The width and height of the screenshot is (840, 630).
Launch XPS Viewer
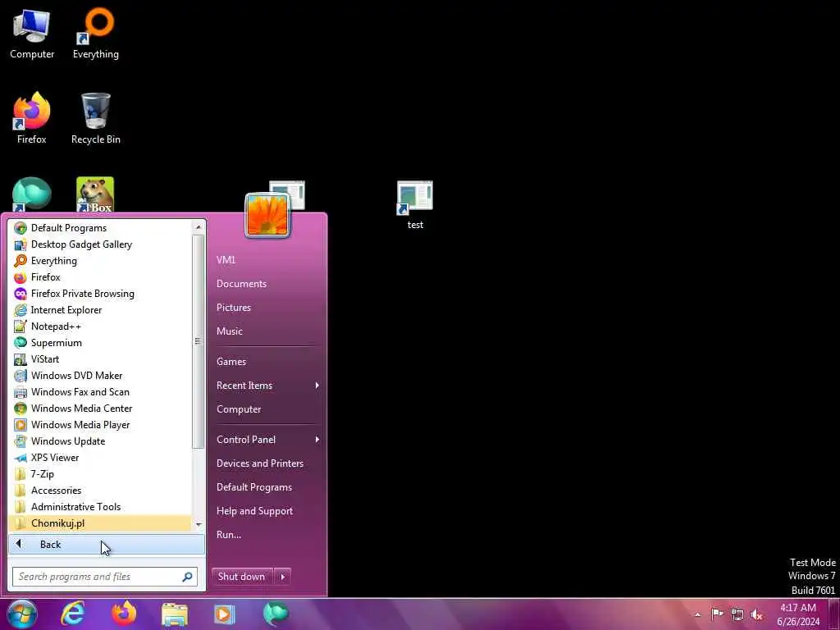[x=100, y=458]
